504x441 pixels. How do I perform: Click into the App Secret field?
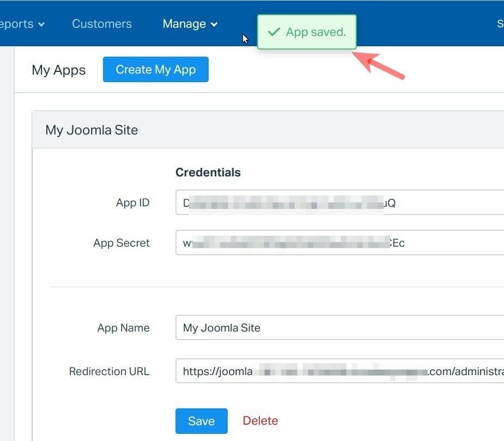tap(339, 243)
